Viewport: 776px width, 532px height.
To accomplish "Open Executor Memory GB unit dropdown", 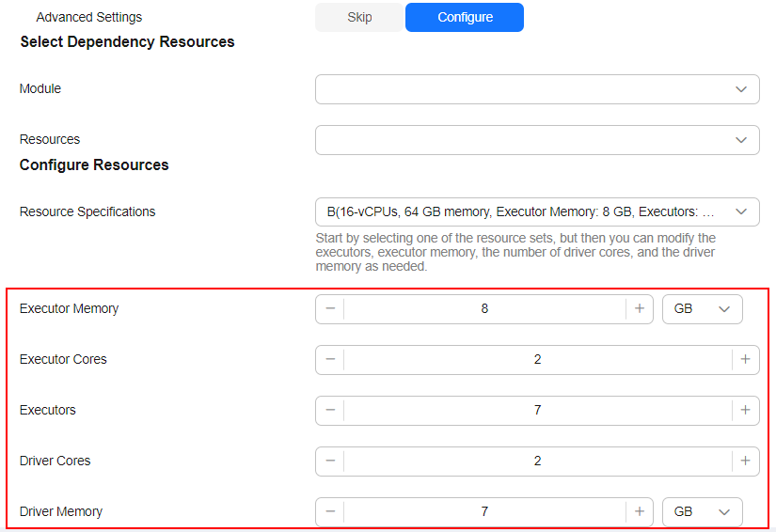I will (703, 309).
